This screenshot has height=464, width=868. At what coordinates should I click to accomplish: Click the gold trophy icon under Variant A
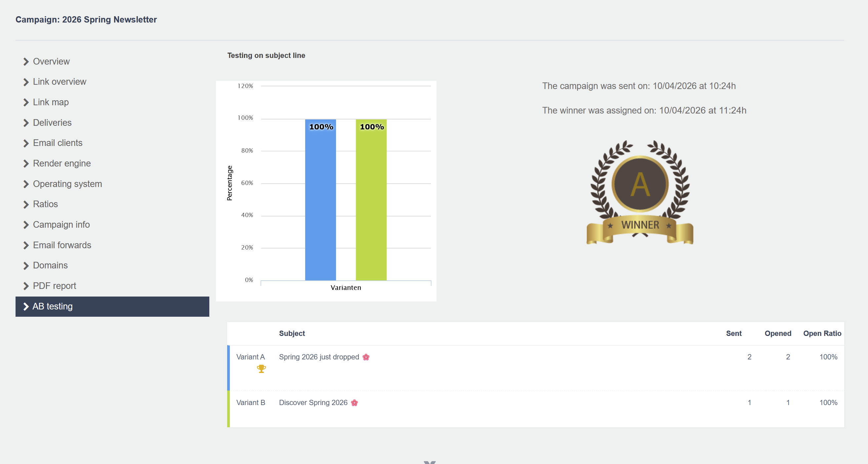[261, 369]
